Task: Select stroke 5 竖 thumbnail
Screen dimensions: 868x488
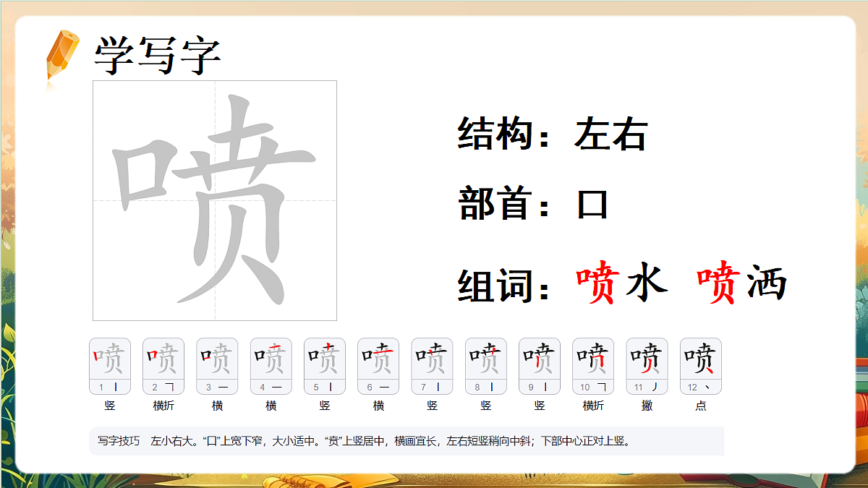Action: (x=325, y=366)
